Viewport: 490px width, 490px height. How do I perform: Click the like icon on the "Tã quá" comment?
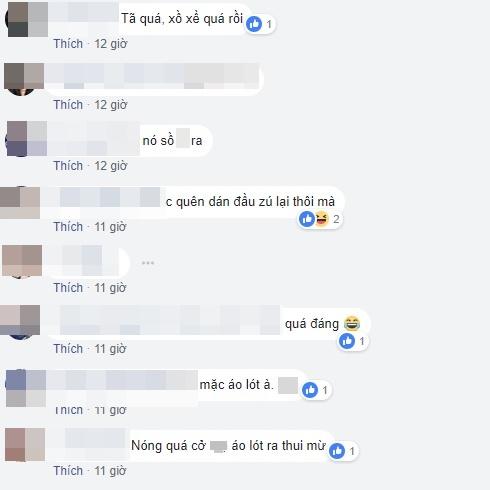[x=254, y=24]
